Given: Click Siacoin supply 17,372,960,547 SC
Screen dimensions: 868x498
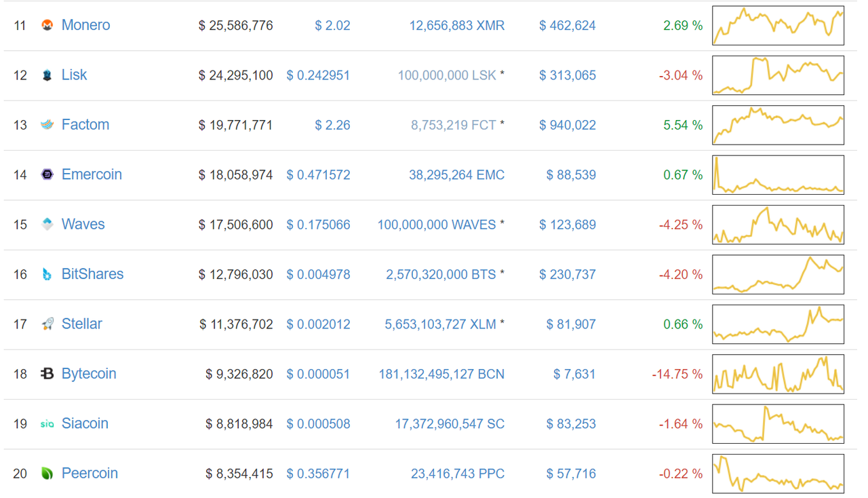Looking at the screenshot, I should pos(450,424).
